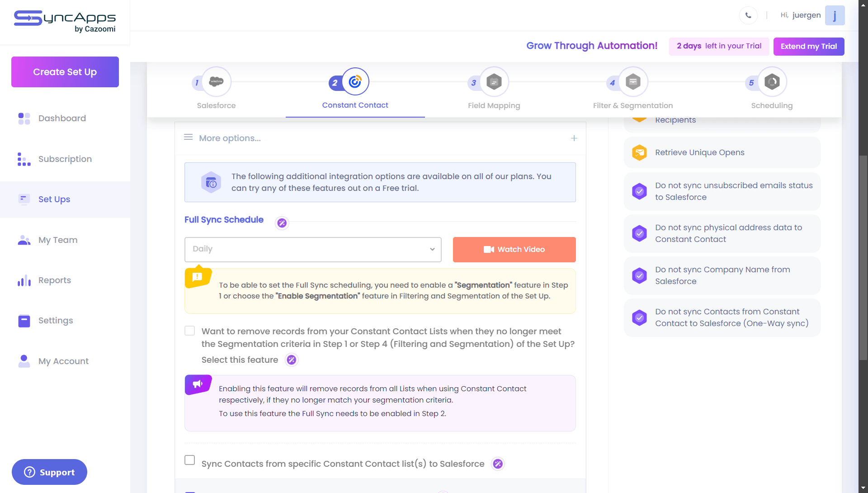
Task: Go to the Set Ups menu item
Action: [54, 199]
